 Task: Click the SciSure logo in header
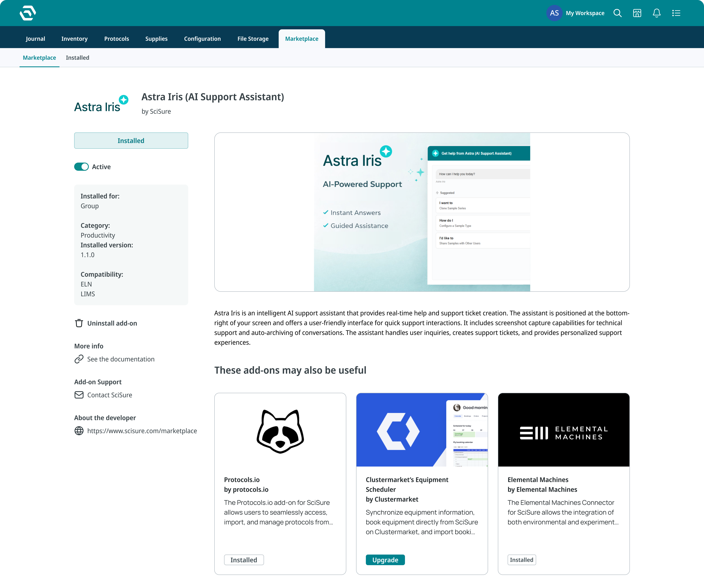(x=28, y=13)
